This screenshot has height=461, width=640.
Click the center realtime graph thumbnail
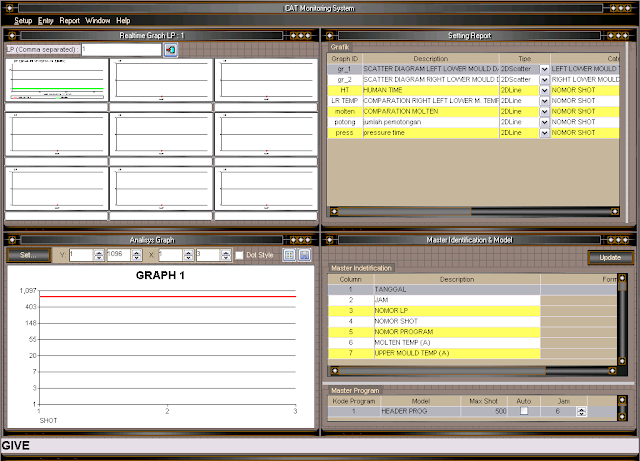tap(161, 134)
